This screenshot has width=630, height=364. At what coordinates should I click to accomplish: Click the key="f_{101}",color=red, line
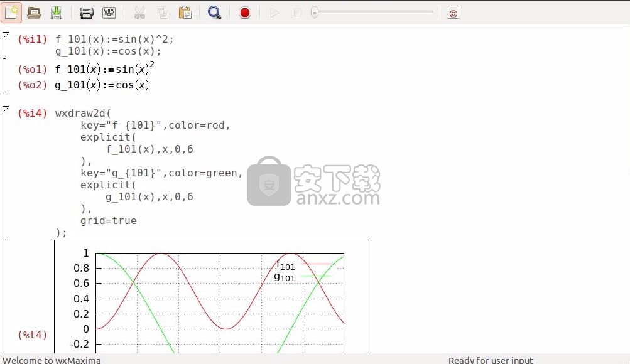(x=155, y=126)
